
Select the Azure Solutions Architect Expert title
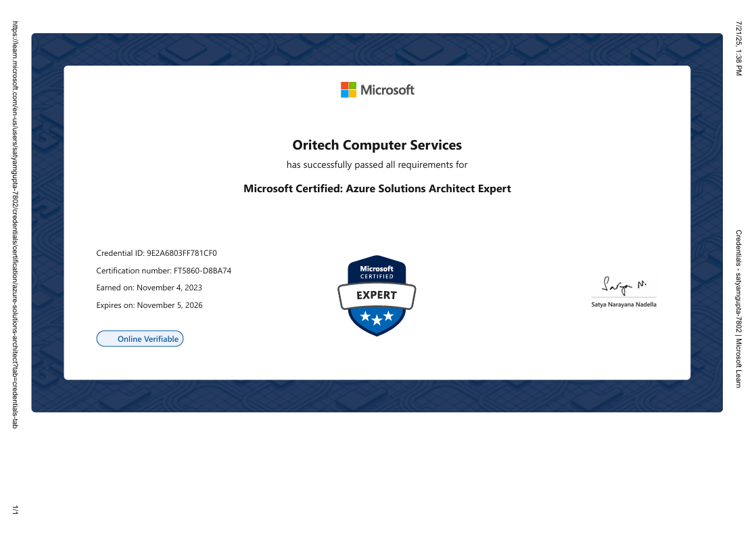coord(377,189)
